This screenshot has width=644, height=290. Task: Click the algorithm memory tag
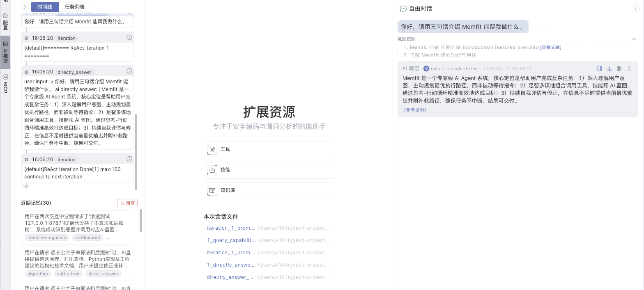pos(38,274)
